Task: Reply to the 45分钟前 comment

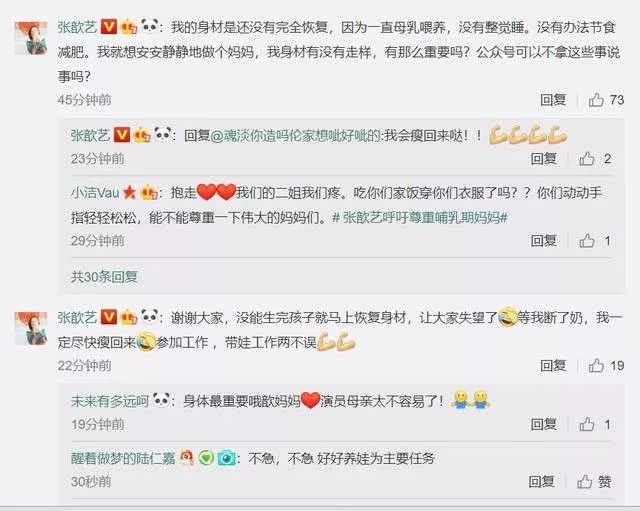Action: 553,100
